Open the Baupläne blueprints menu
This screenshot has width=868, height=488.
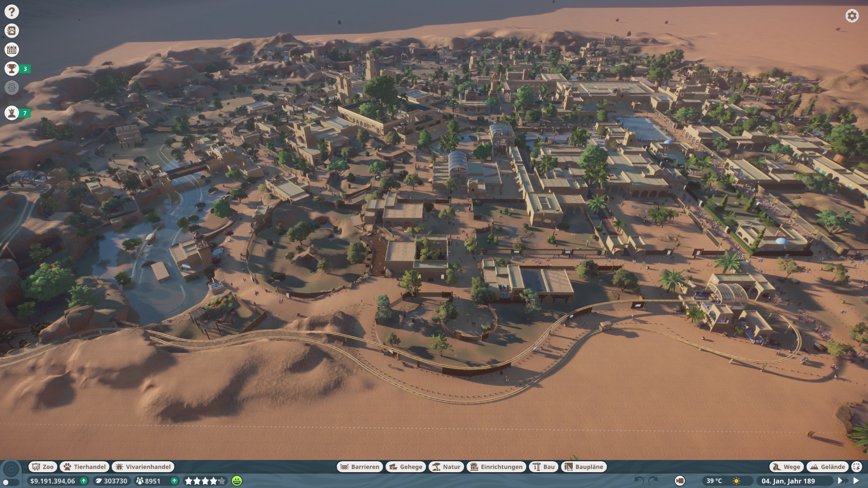584,467
